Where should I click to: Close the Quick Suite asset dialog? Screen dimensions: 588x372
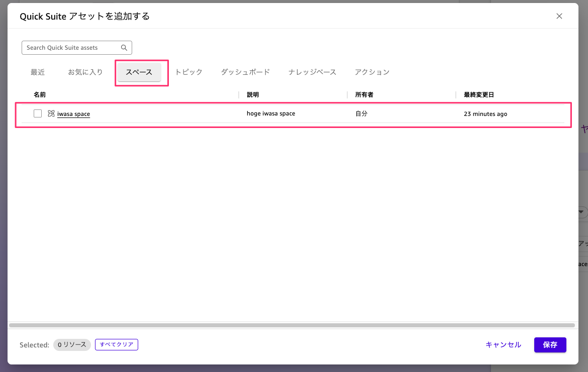click(x=559, y=16)
